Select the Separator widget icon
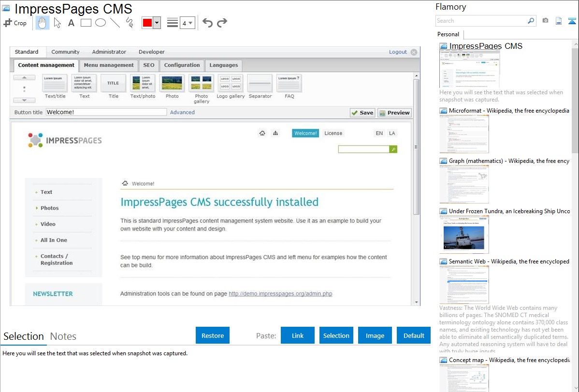The image size is (579, 392). coord(260,83)
